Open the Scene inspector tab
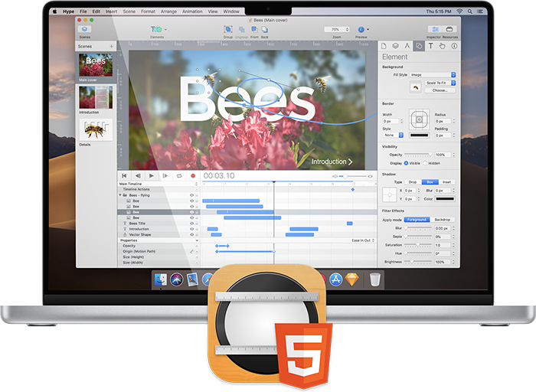 pyautogui.click(x=395, y=46)
